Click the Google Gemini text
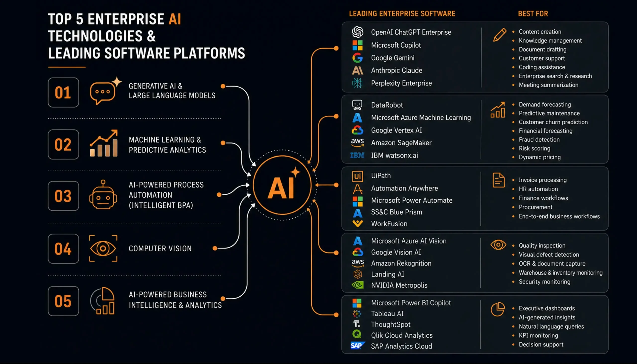Image resolution: width=637 pixels, height=364 pixels. 392,58
